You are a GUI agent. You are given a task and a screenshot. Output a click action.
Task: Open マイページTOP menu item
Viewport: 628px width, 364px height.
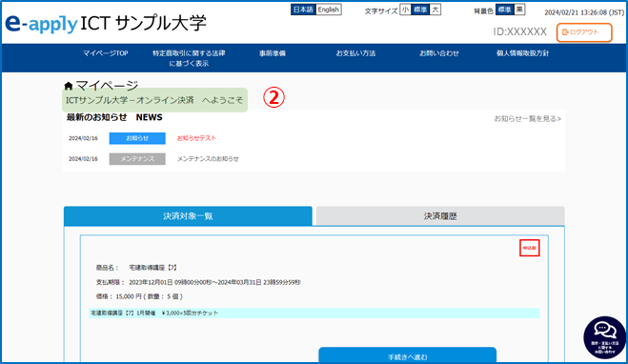pyautogui.click(x=106, y=53)
